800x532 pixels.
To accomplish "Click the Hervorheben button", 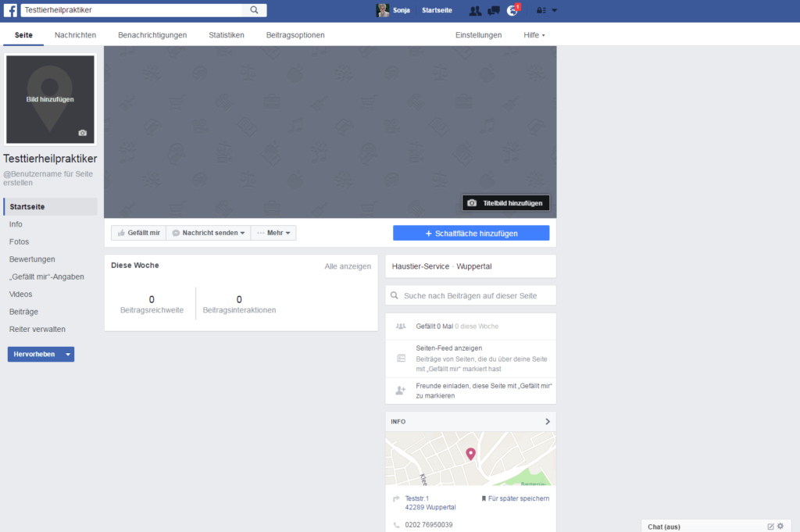I will (x=34, y=354).
